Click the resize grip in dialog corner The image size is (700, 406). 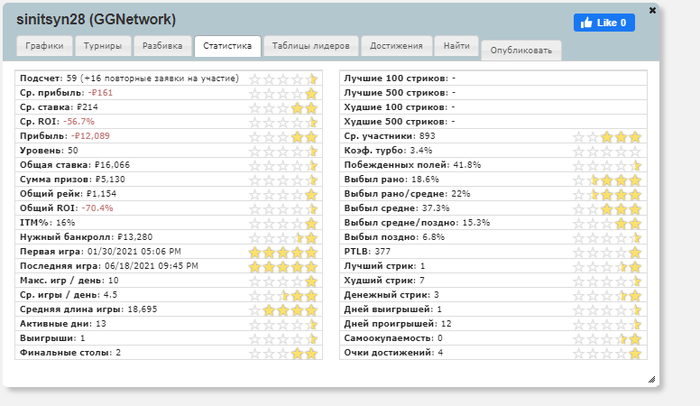pos(651,379)
